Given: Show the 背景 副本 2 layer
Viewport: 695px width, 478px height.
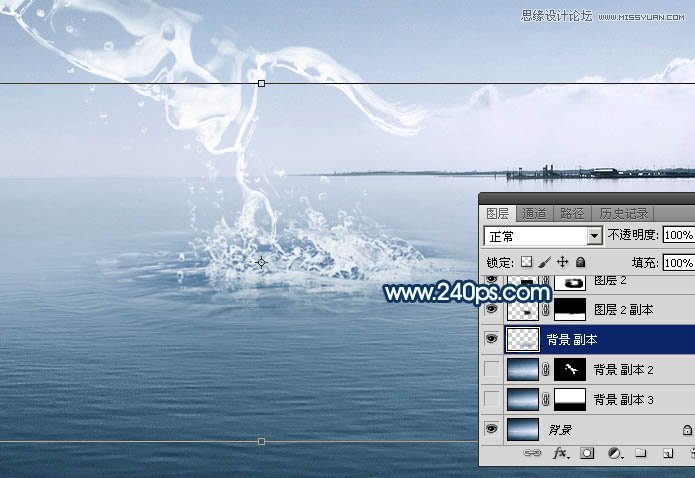Looking at the screenshot, I should pos(491,370).
